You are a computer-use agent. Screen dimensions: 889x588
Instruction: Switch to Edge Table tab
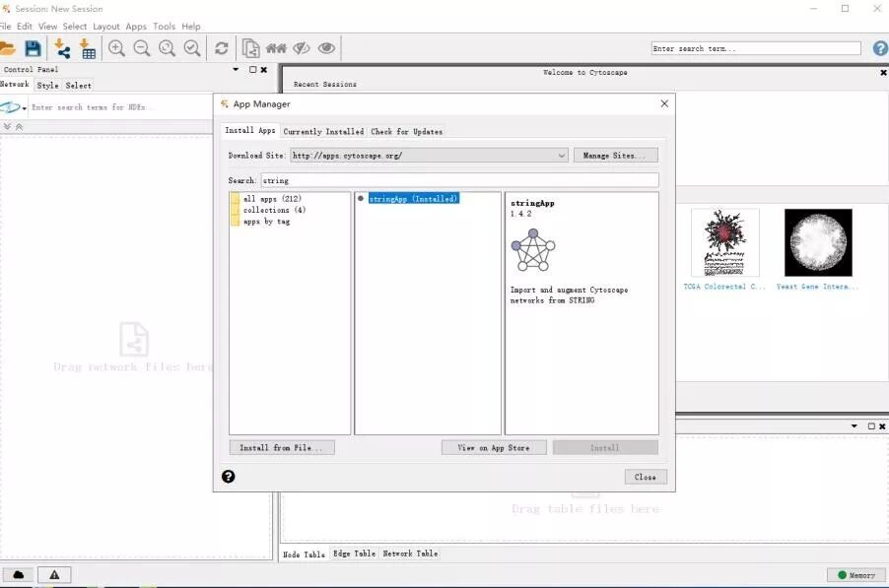(x=355, y=554)
